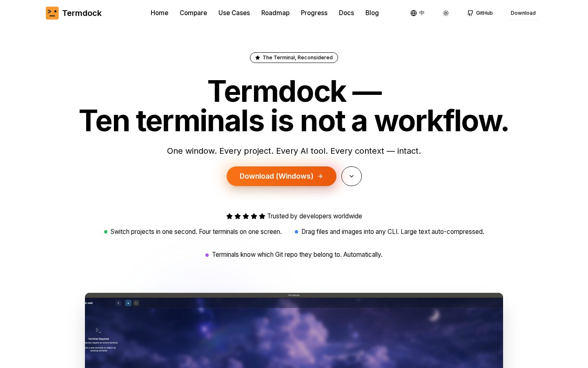Click 'Switch projects in one second' text

[x=196, y=231]
